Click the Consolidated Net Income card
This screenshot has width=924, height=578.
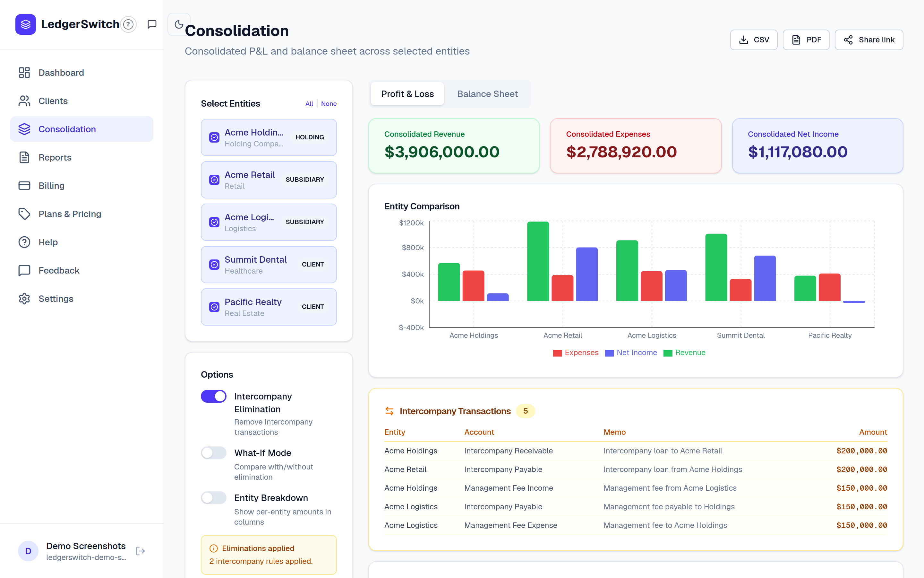coord(817,146)
